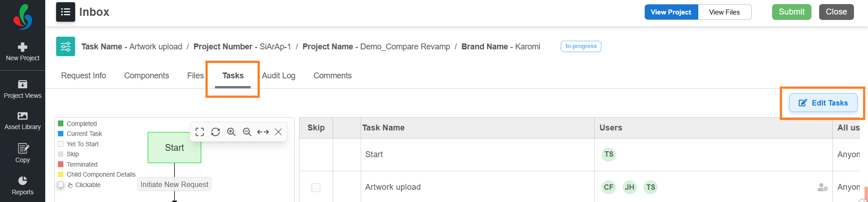Screen dimensions: 868x202
Task: Refresh the workflow diagram
Action: coord(215,132)
